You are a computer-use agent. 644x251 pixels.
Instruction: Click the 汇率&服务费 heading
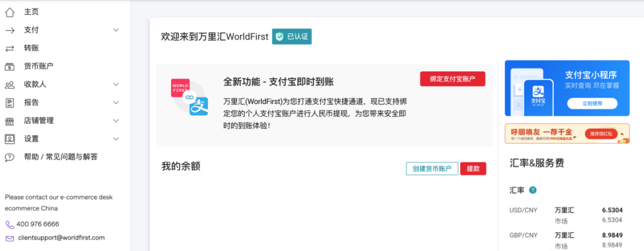[x=536, y=163]
